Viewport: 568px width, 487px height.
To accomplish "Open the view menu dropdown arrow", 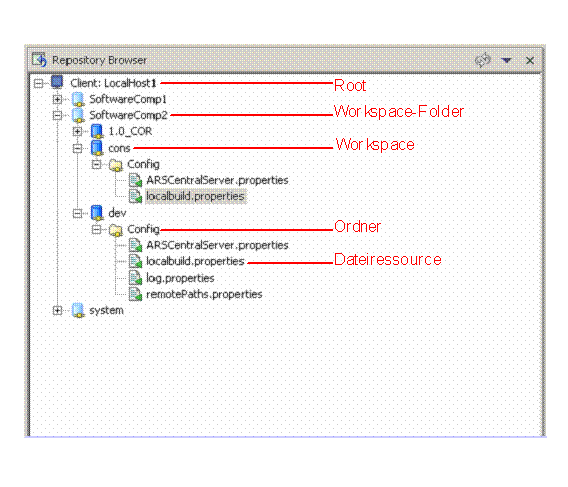I will 506,60.
